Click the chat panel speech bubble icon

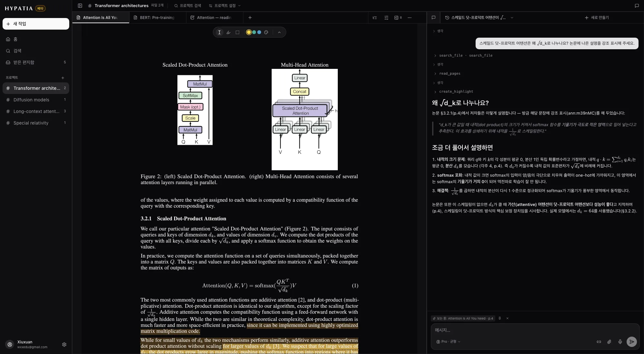click(433, 18)
